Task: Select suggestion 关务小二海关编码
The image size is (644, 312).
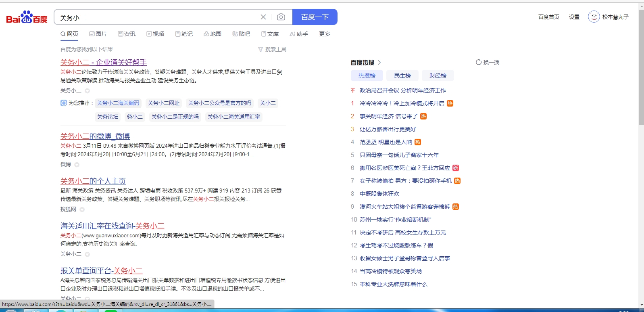Action: (x=118, y=103)
